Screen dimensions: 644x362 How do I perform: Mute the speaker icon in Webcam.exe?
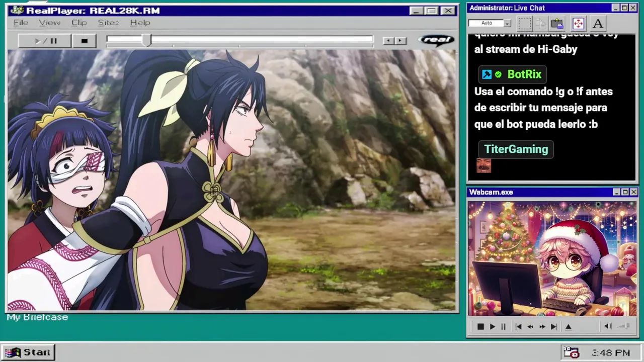[608, 326]
